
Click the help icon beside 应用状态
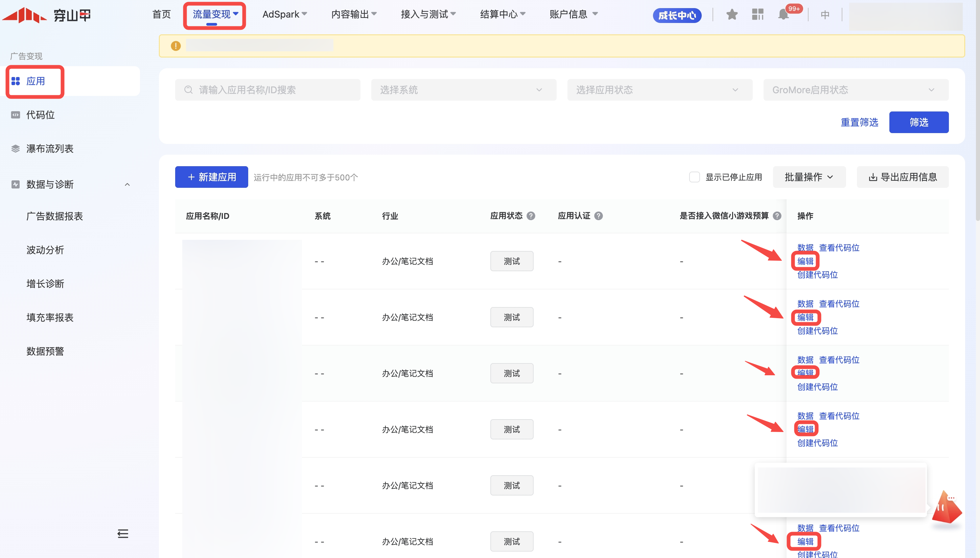531,216
